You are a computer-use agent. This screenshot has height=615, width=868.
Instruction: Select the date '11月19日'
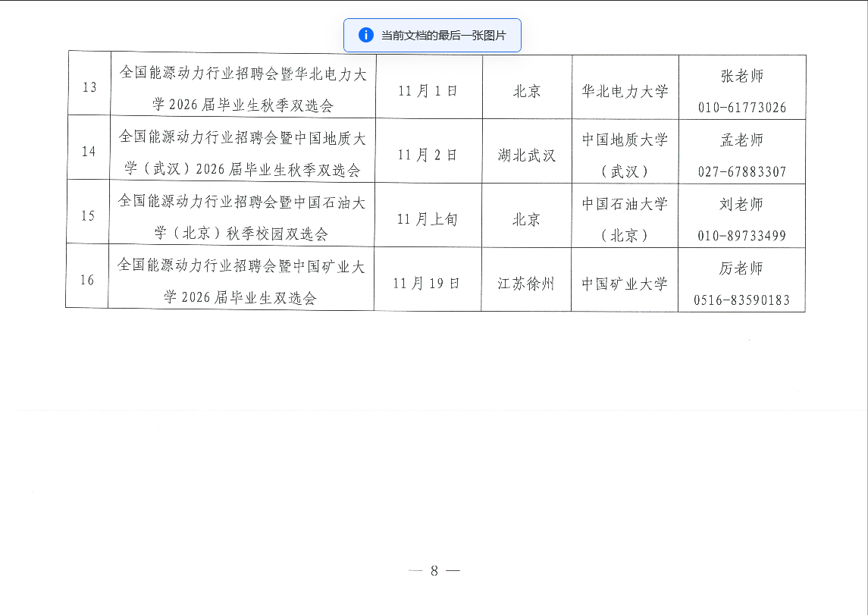point(428,284)
